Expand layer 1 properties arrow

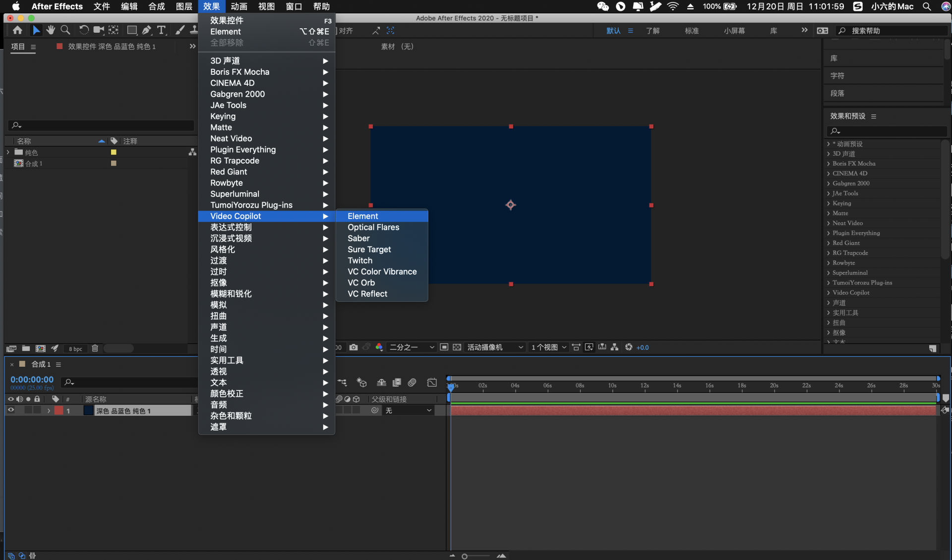[49, 411]
